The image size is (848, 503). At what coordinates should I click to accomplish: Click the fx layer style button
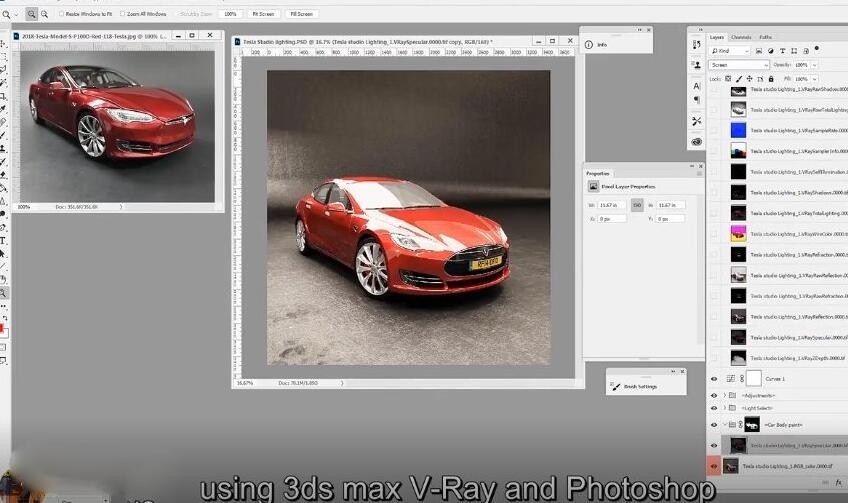pyautogui.click(x=839, y=482)
